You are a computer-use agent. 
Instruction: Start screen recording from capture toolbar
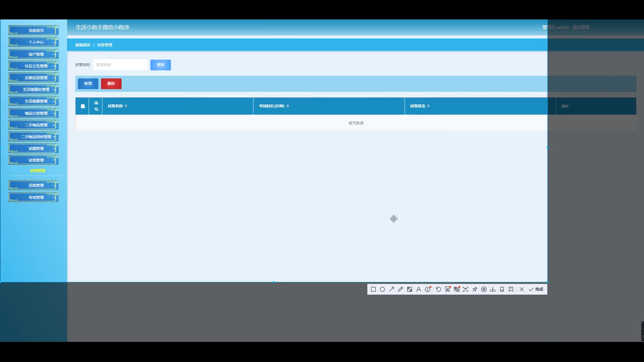484,289
